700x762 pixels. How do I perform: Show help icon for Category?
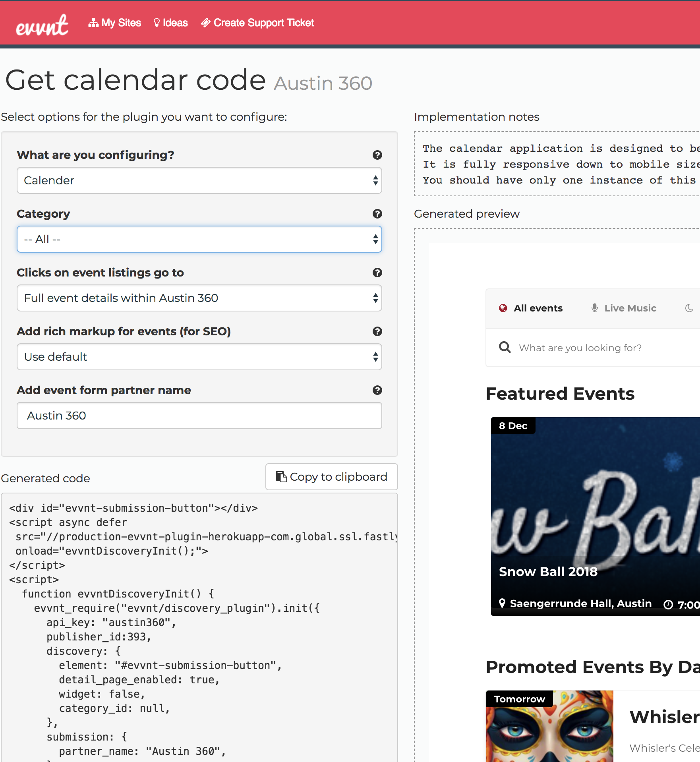[x=377, y=214]
